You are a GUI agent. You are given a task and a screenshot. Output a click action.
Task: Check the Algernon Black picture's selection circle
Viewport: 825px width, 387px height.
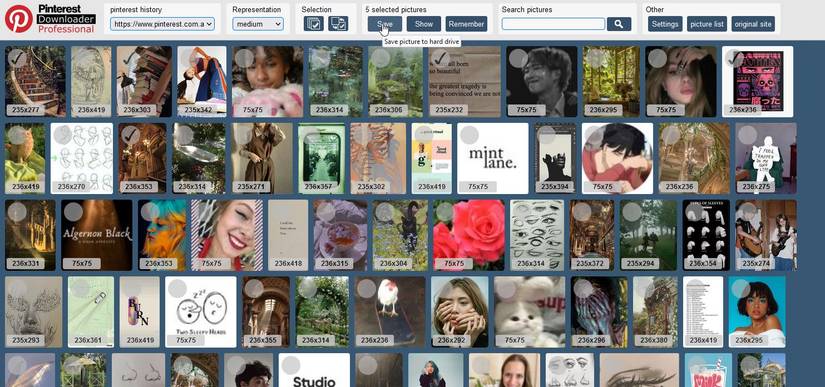click(73, 212)
